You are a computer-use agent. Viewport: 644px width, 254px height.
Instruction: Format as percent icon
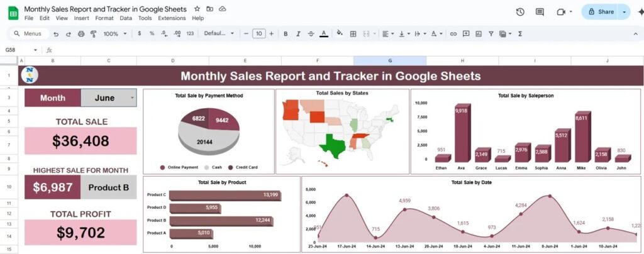152,34
